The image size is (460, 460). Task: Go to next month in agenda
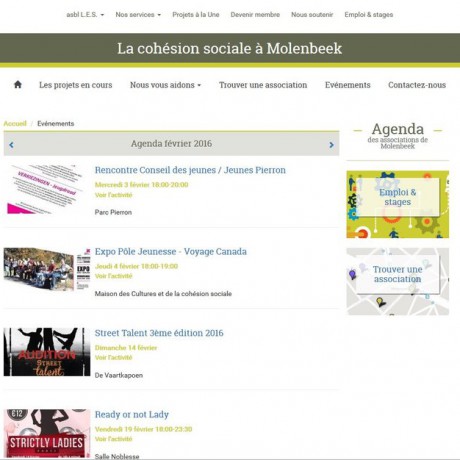331,145
